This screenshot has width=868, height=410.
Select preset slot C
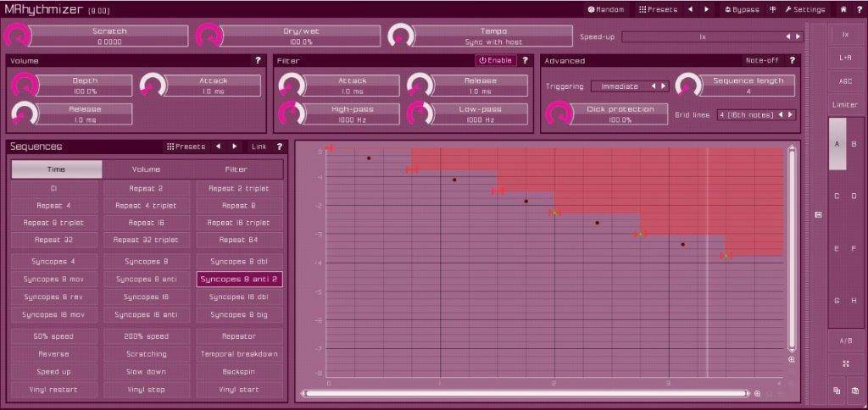[837, 197]
